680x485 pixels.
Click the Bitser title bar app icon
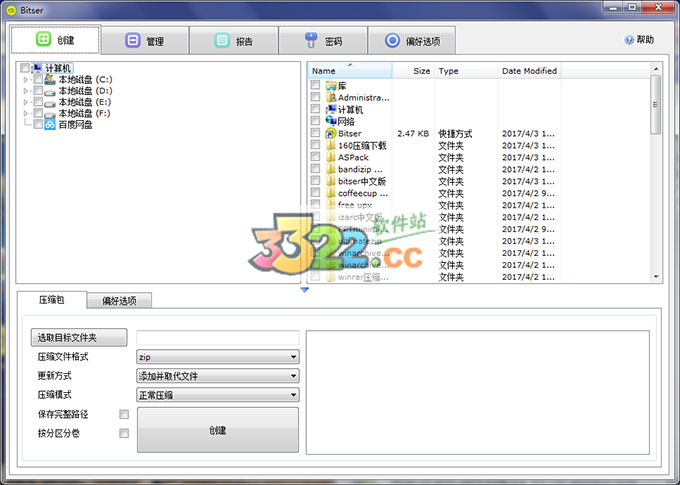pos(11,10)
